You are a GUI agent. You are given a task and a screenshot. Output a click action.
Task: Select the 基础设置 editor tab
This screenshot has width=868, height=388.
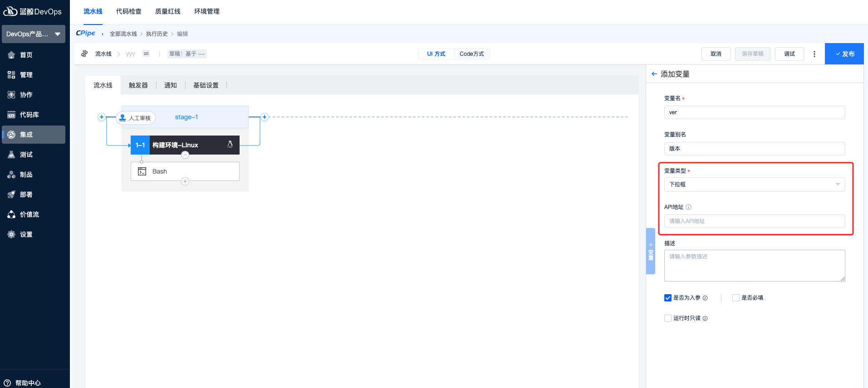pos(206,85)
